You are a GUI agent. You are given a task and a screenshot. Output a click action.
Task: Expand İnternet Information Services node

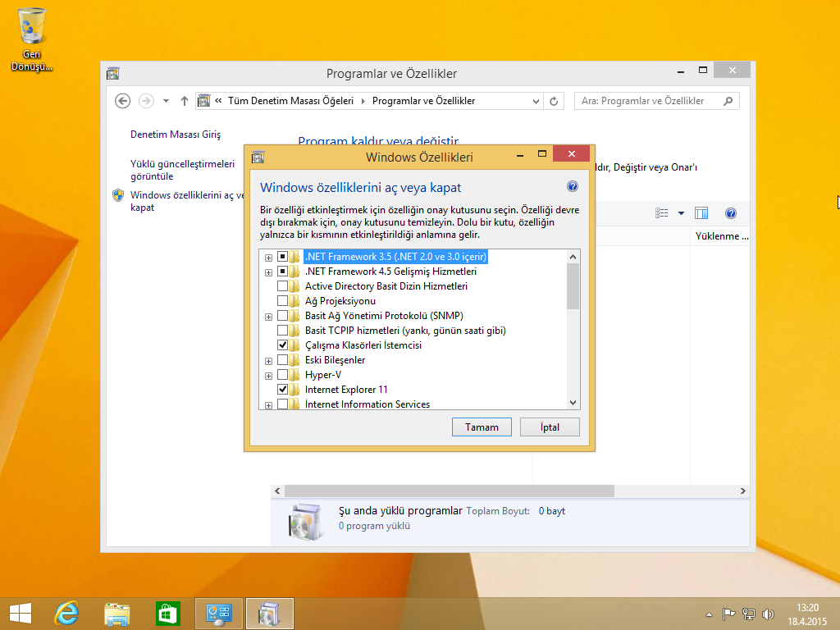pyautogui.click(x=268, y=405)
